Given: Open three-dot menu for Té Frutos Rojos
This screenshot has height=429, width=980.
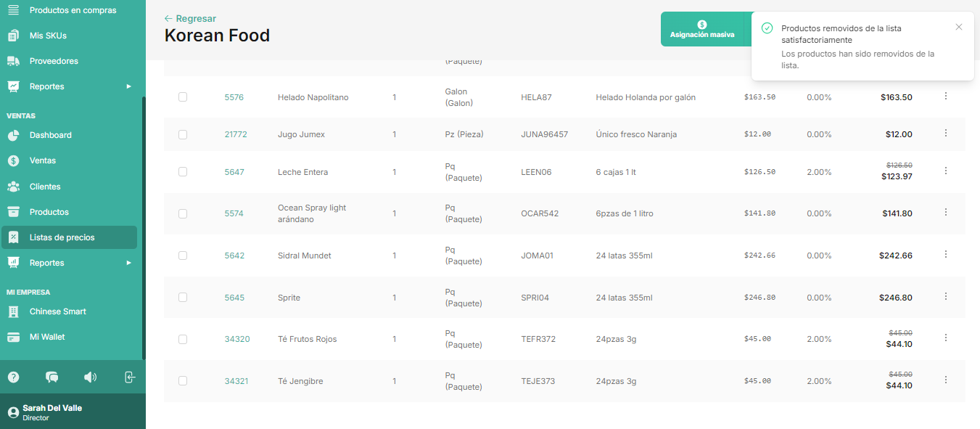Looking at the screenshot, I should (945, 338).
